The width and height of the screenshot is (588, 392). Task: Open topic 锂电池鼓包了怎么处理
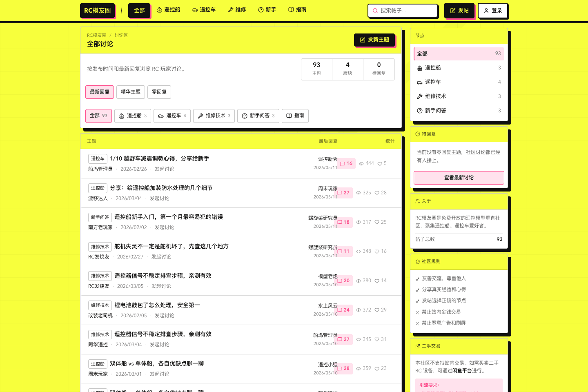pyautogui.click(x=157, y=305)
